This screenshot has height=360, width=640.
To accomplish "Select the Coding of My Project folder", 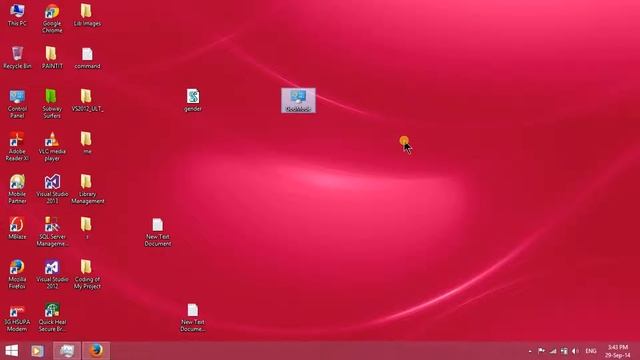I will click(87, 274).
